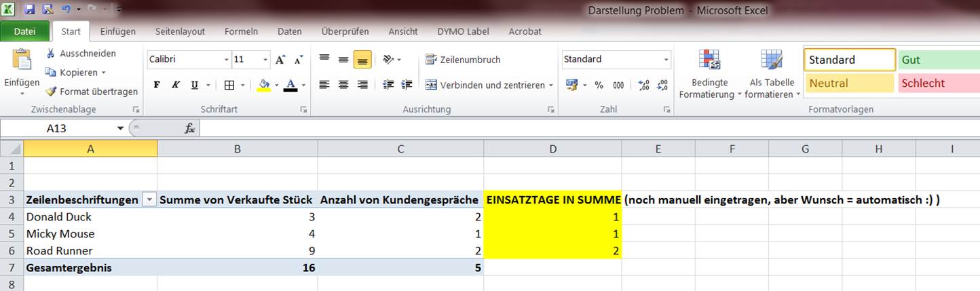Activate the Format übertragen paintbrush

coord(51,91)
